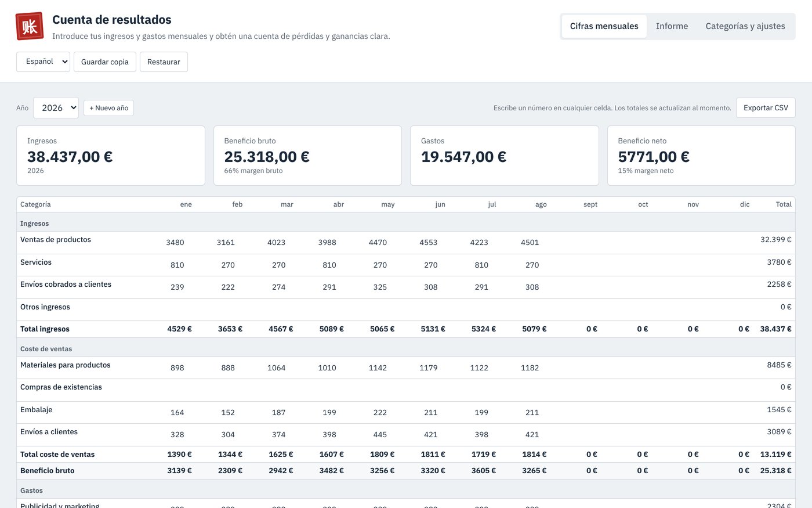Click Materiales para productos total 8485 €
Viewport: 812px width, 508px height.
[x=779, y=365]
